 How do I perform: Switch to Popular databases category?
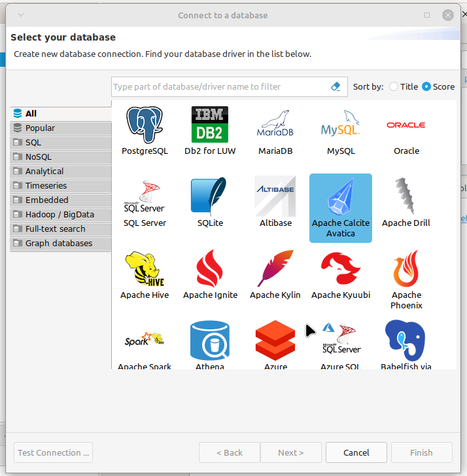click(x=61, y=128)
